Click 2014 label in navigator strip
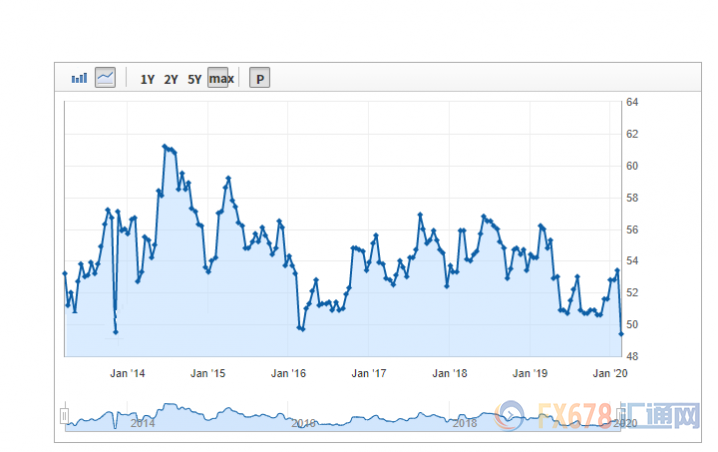The height and width of the screenshot is (452, 718). (142, 423)
